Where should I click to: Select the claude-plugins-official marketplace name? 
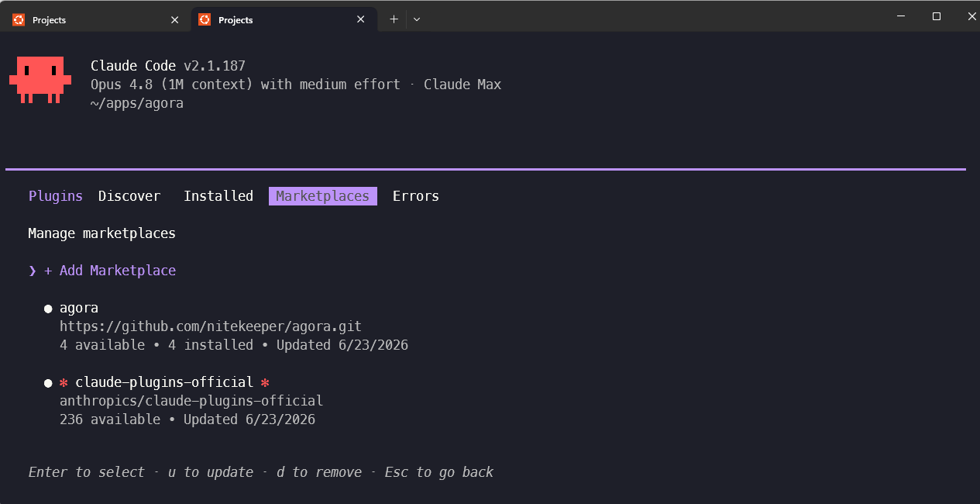[164, 382]
